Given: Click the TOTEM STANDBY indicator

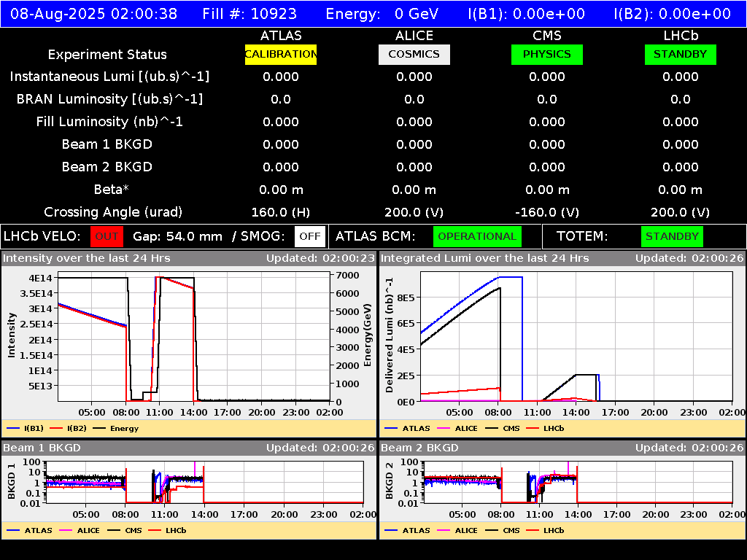Looking at the screenshot, I should [x=672, y=236].
